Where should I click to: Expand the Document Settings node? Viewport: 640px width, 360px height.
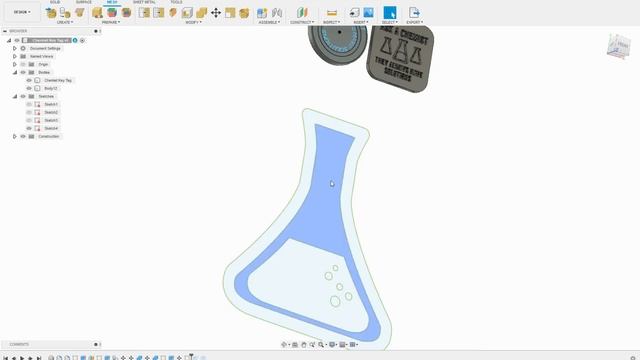pyautogui.click(x=15, y=48)
